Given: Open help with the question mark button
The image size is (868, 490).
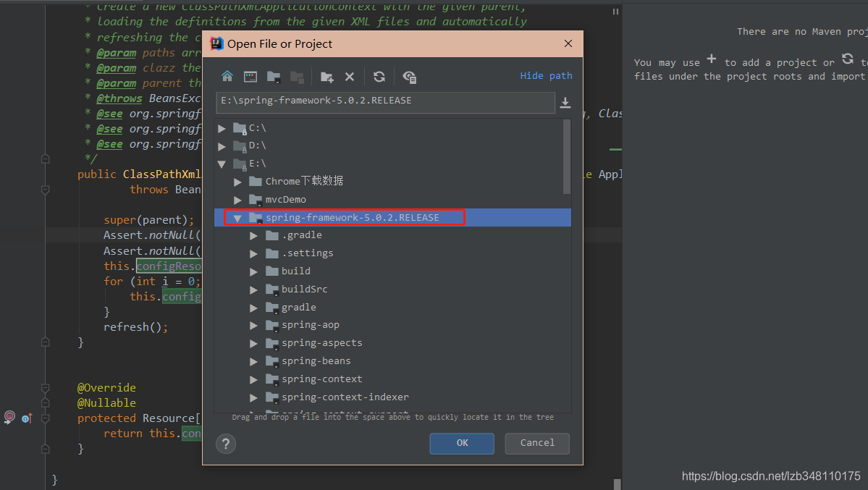Looking at the screenshot, I should tap(226, 444).
